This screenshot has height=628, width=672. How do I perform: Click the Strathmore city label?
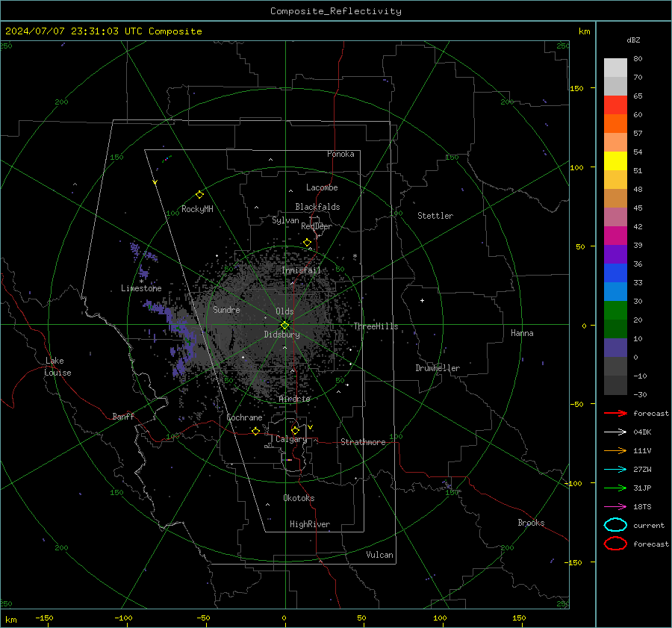pos(363,442)
